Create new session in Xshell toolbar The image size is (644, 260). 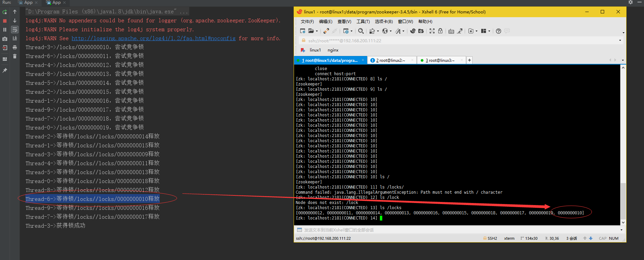click(x=303, y=31)
